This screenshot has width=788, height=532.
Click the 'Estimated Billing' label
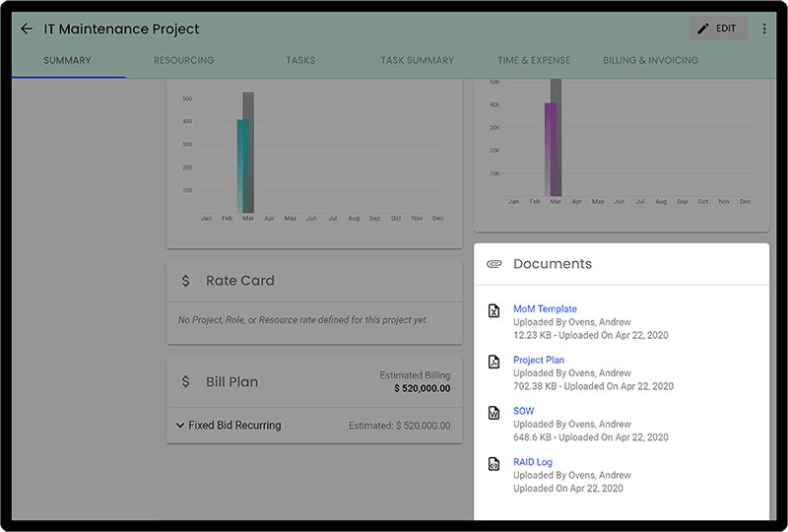(x=415, y=375)
